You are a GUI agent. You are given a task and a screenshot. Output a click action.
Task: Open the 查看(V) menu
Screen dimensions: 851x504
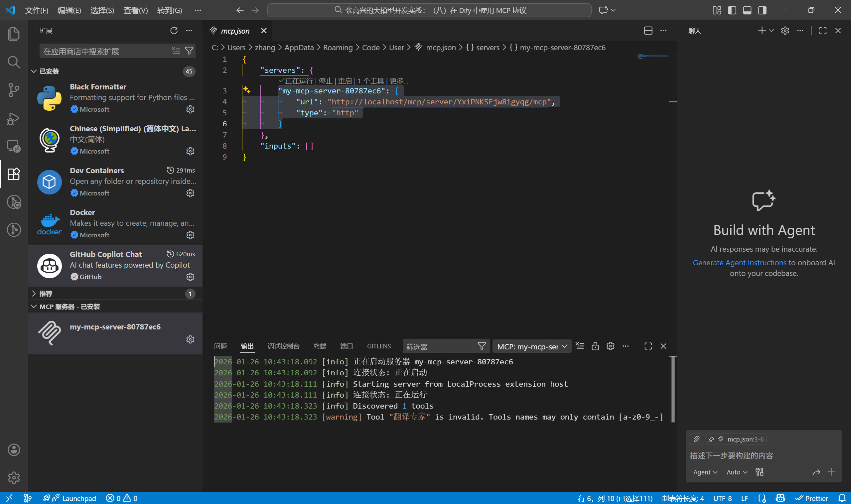135,10
